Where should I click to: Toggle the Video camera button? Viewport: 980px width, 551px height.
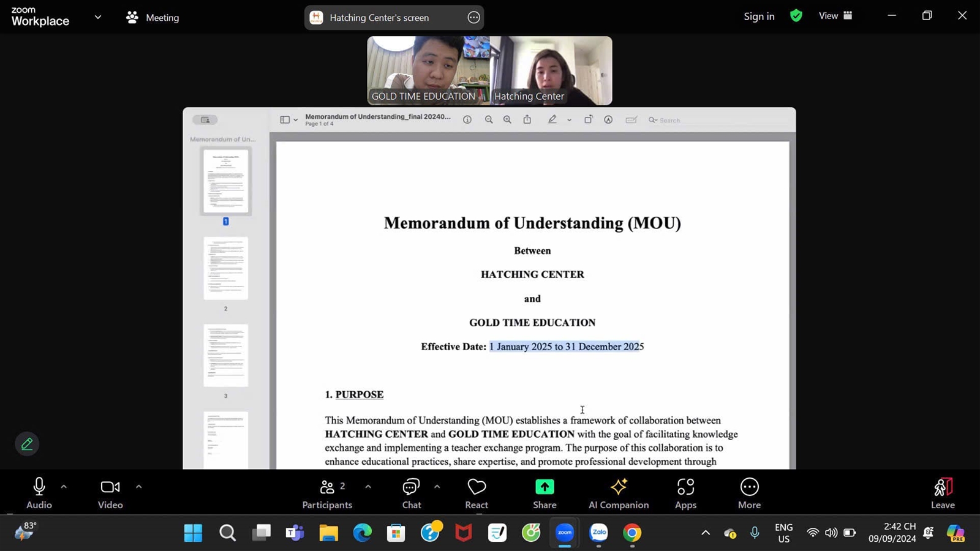coord(110,493)
